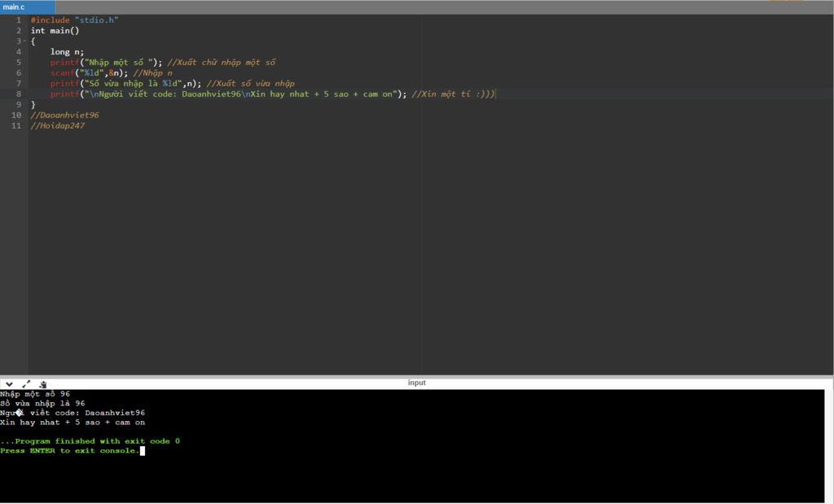Collapse the console with the chevron icon
This screenshot has width=834, height=504.
[x=9, y=384]
